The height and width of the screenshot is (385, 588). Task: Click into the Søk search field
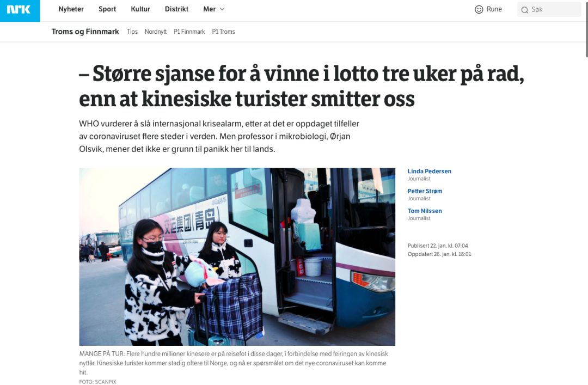coord(549,10)
